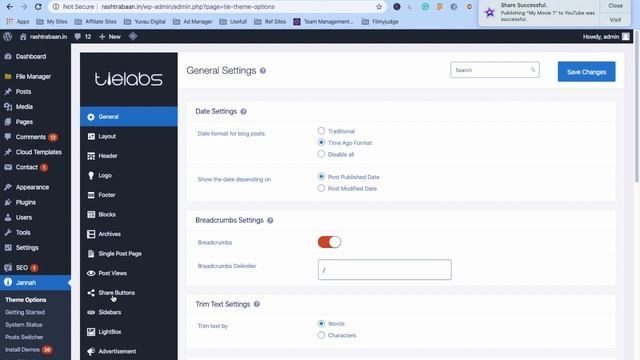Open Posts Switcher submenu link
640x360 pixels.
pos(24,337)
